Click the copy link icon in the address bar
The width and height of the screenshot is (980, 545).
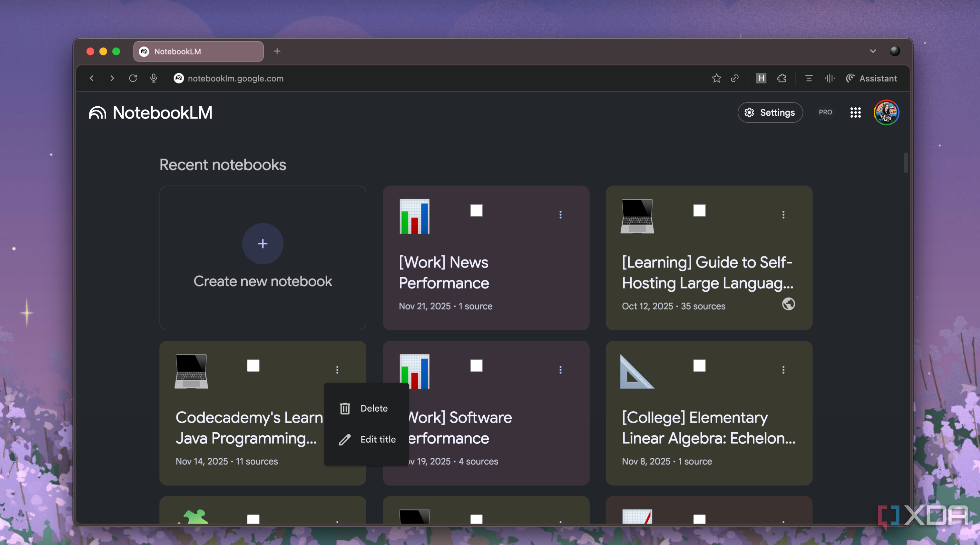[735, 78]
